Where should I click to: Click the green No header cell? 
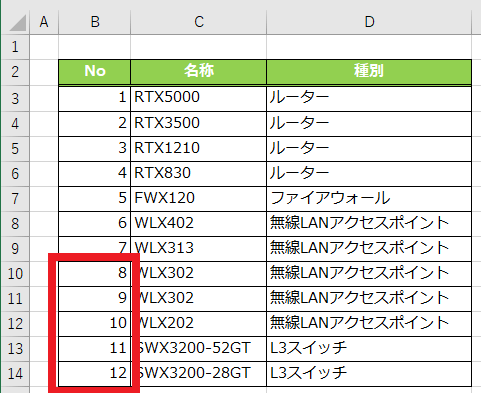click(x=95, y=72)
